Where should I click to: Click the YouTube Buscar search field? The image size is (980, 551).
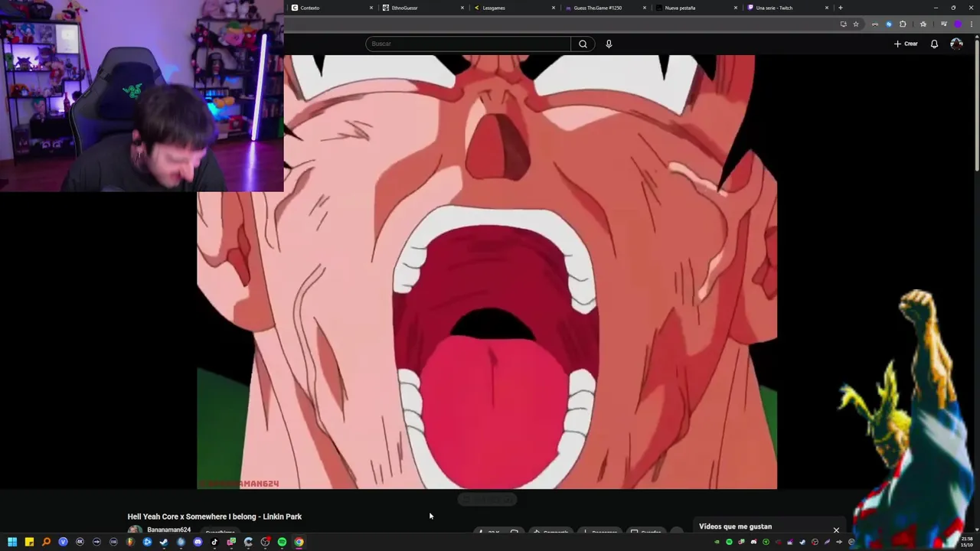468,44
